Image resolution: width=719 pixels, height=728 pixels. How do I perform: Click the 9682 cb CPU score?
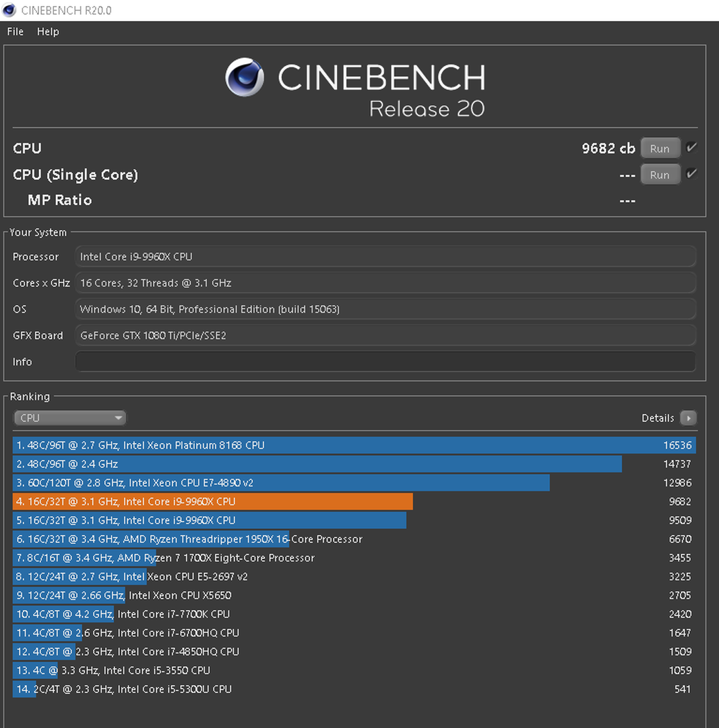608,148
